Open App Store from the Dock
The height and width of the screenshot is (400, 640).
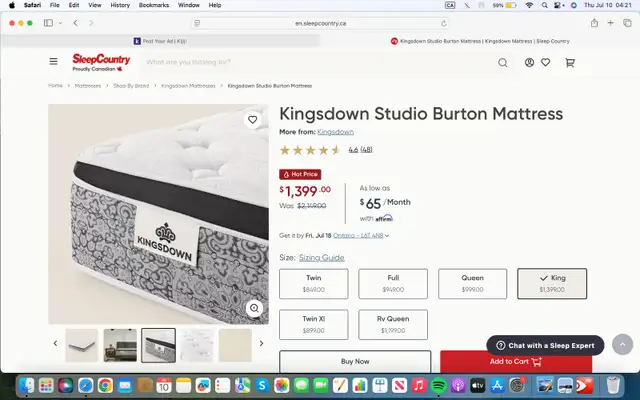(x=497, y=385)
